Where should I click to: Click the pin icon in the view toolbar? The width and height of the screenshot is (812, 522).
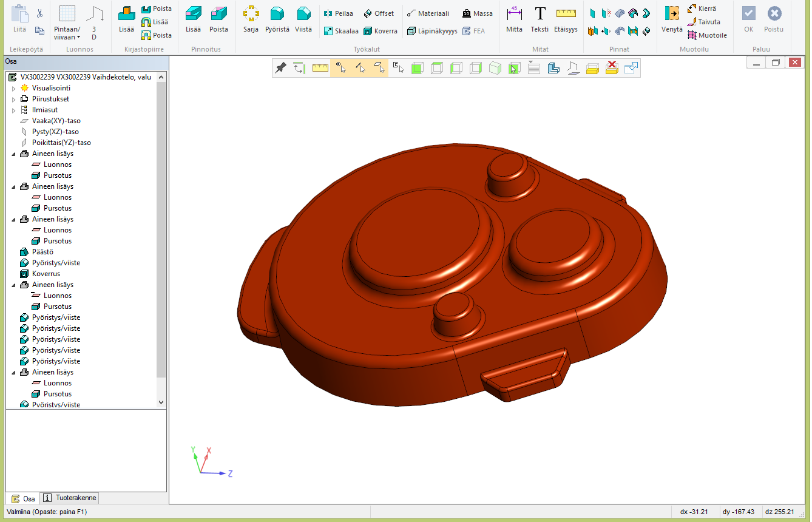(280, 68)
